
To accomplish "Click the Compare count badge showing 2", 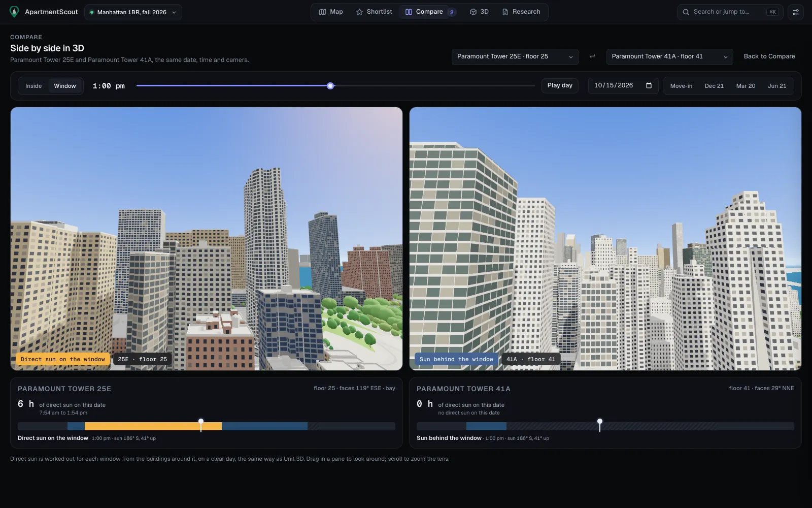I will pyautogui.click(x=452, y=12).
